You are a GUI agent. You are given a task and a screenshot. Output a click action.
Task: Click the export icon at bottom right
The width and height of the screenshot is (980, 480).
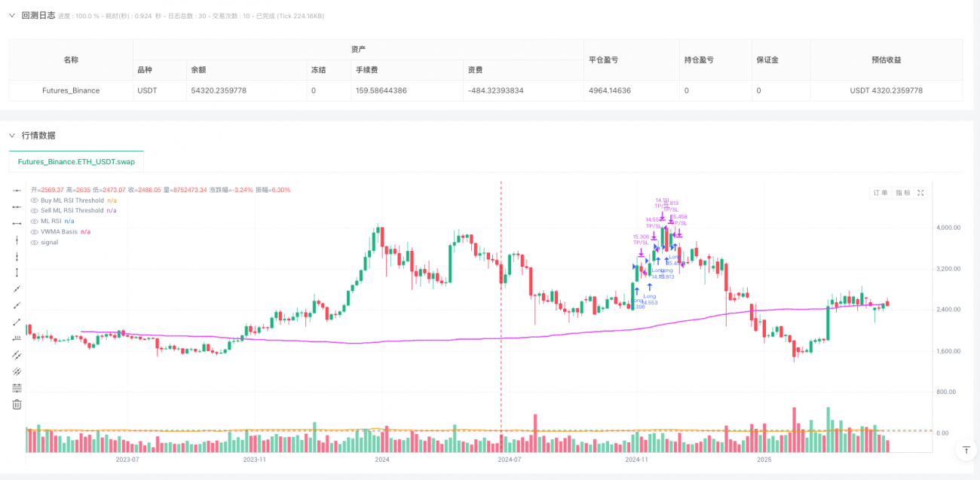(966, 449)
